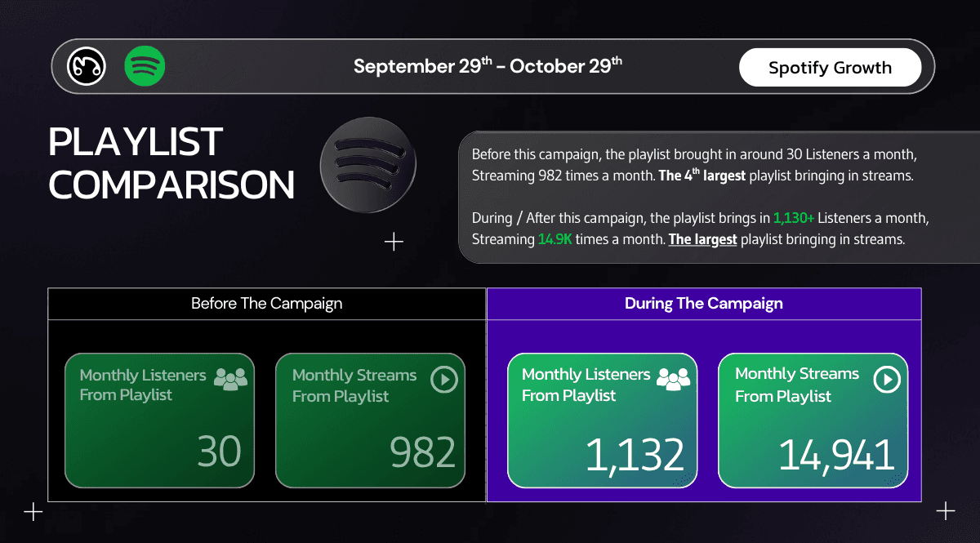The width and height of the screenshot is (980, 543).
Task: Click the green Spotify logo in header
Action: [145, 66]
